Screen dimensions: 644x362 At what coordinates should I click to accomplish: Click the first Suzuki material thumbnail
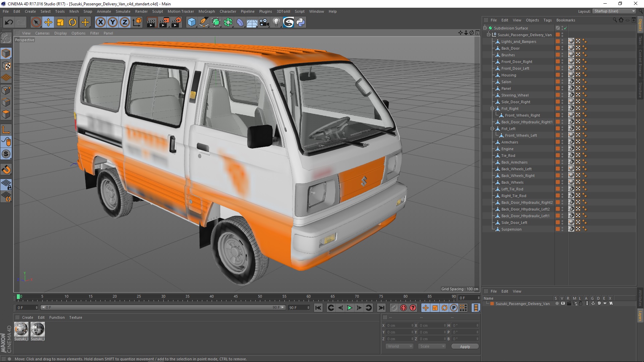(x=21, y=329)
